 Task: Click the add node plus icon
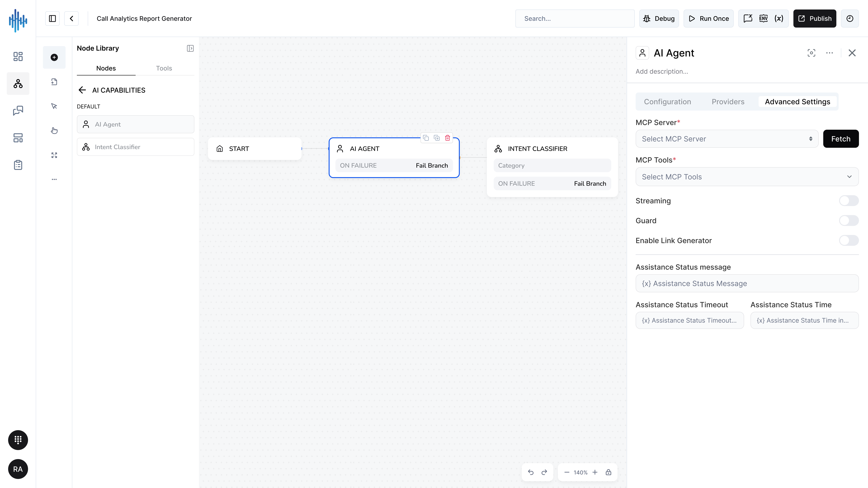[x=54, y=57]
